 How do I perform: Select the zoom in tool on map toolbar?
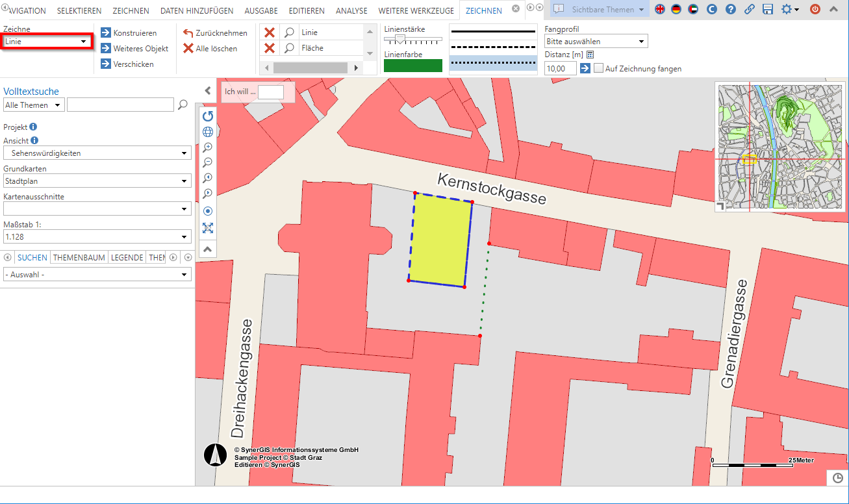tap(207, 147)
